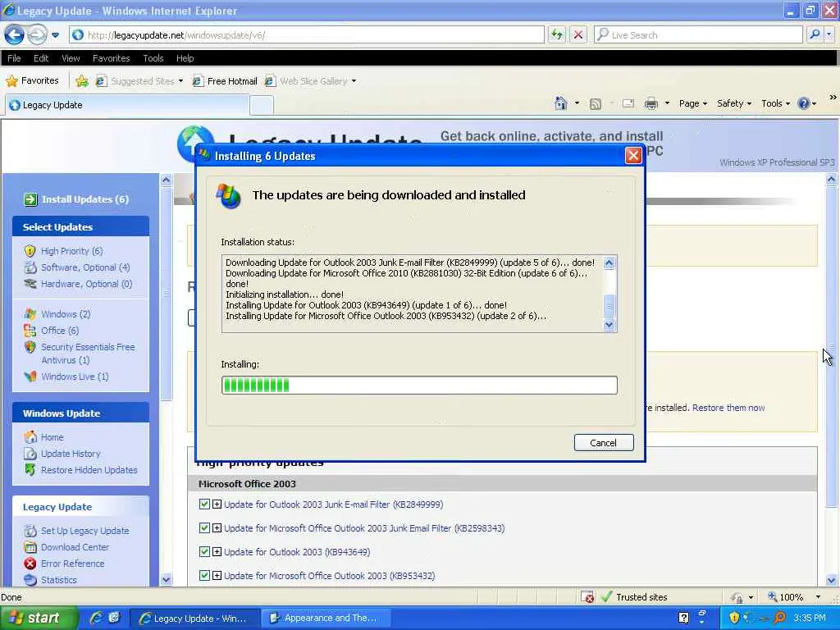Click Update History icon in sidebar

click(30, 453)
